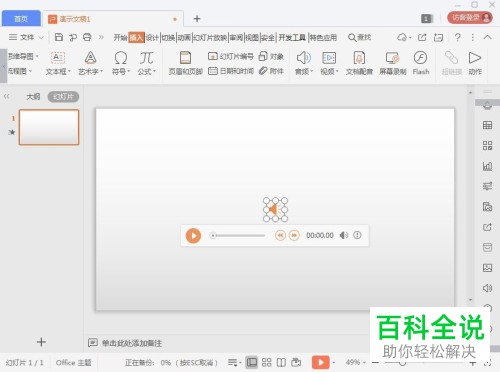
Task: Open slideshow options dropdown arrow in status bar
Action: [334, 363]
